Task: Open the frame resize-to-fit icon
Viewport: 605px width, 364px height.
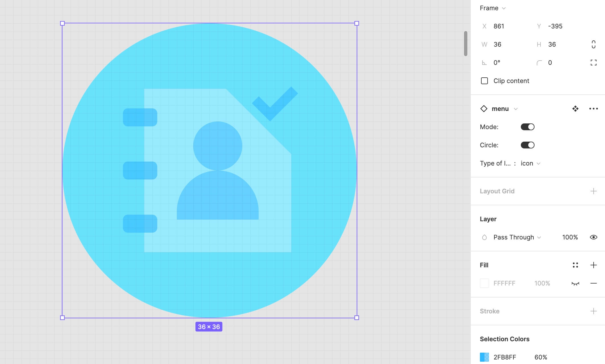Action: click(593, 63)
